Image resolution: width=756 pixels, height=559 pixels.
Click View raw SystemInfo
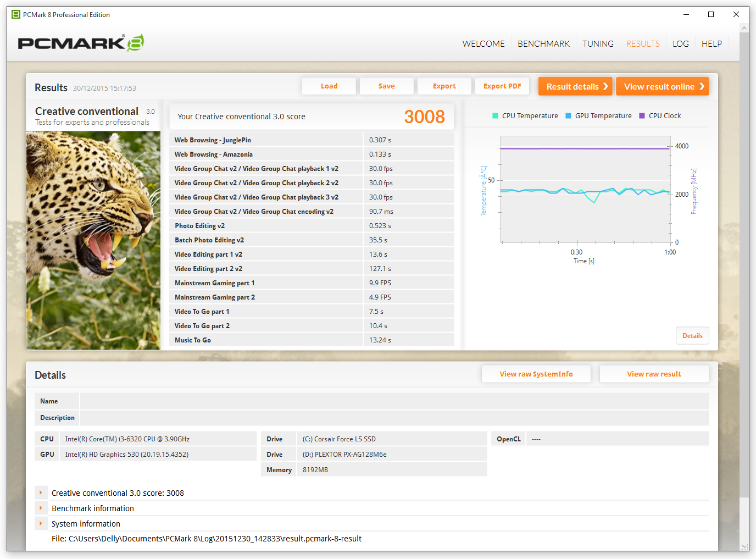point(536,374)
